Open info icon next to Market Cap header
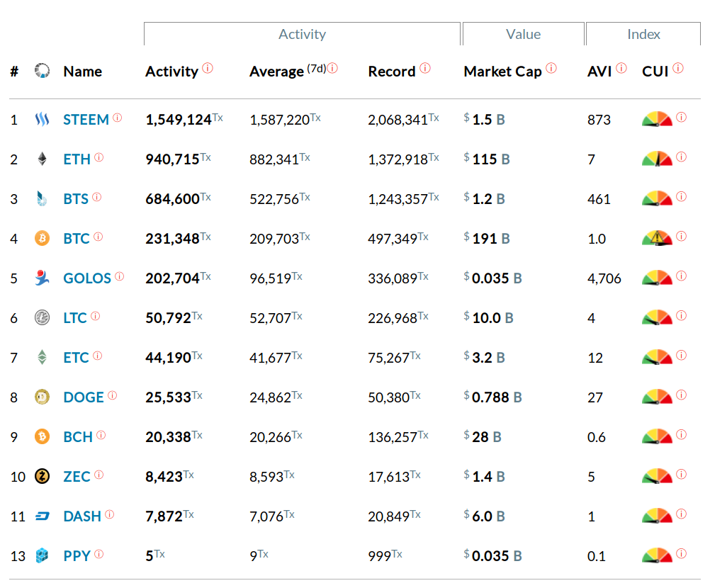This screenshot has width=710, height=588. click(x=551, y=68)
